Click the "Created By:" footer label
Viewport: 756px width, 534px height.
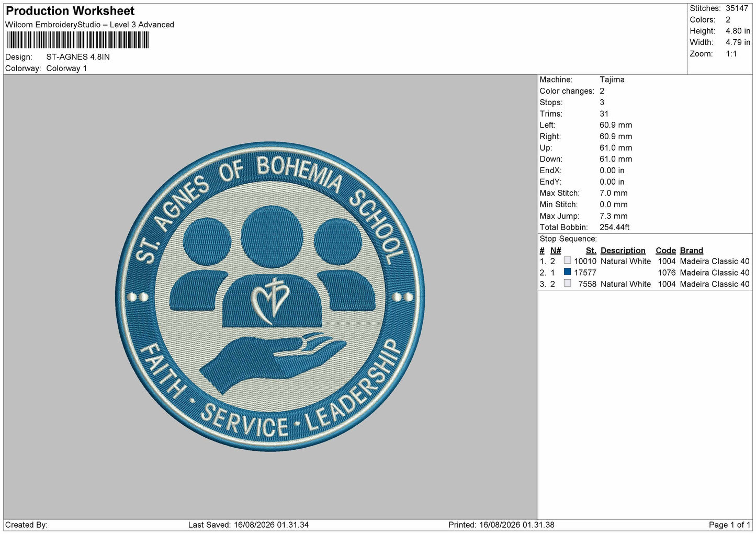pyautogui.click(x=26, y=525)
